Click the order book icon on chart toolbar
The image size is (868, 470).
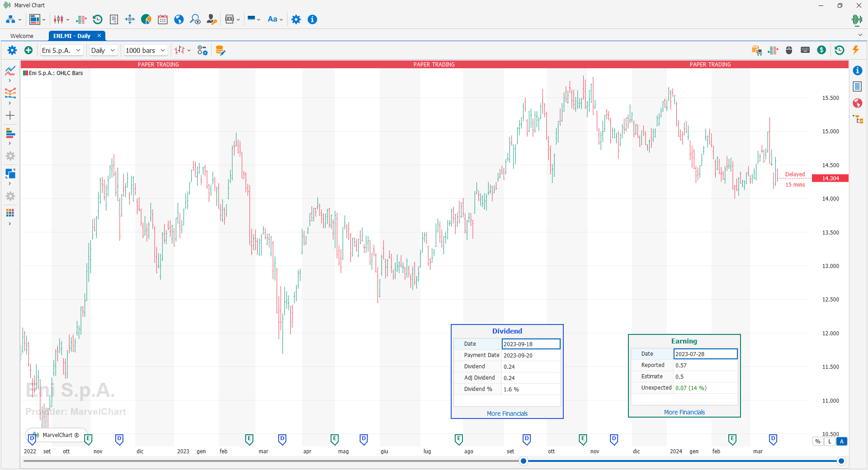773,50
